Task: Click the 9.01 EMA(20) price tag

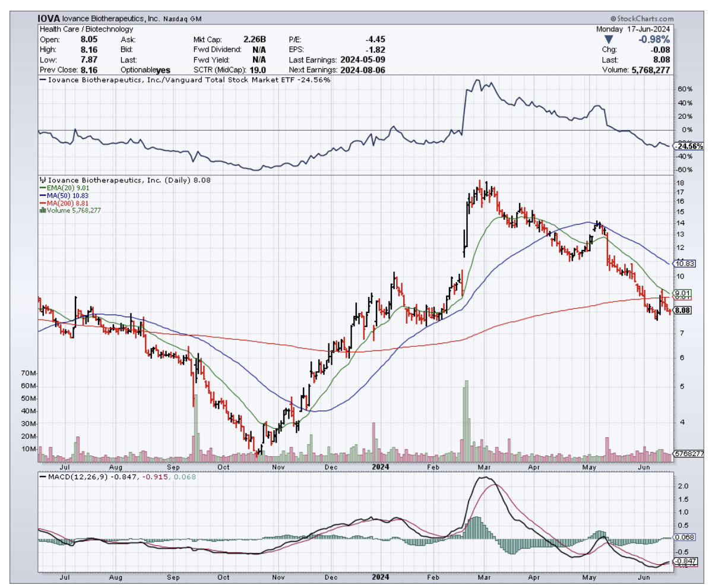Action: [x=683, y=293]
